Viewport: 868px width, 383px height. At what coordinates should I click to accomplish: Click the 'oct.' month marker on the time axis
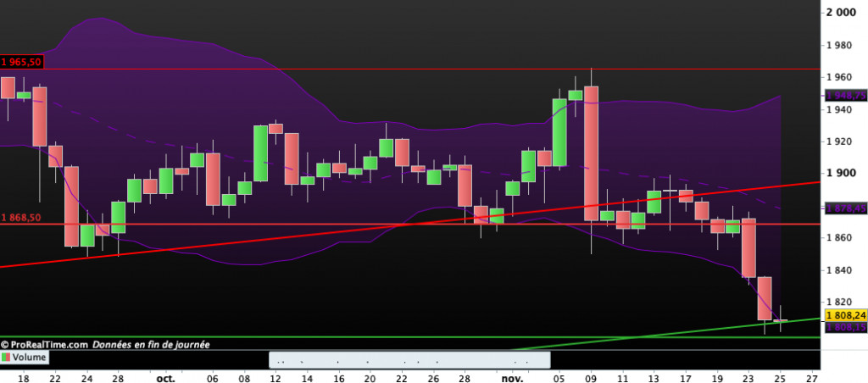(x=164, y=377)
